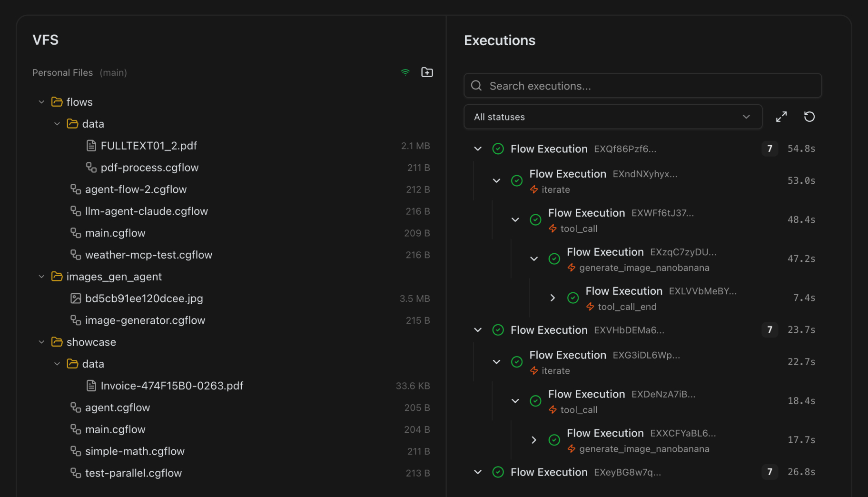
Task: Collapse execution EXndNXyhyx iterate
Action: [496, 181]
